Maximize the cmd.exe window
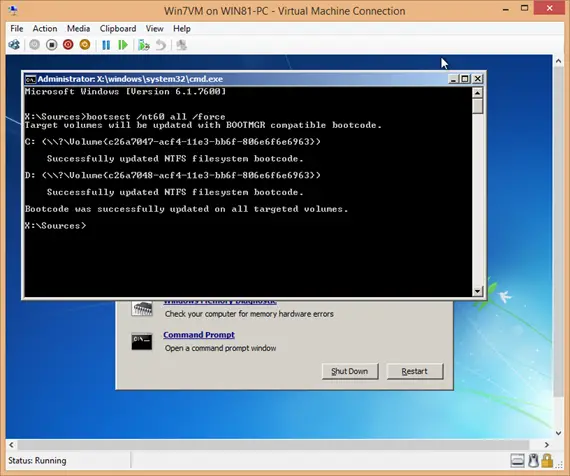 coord(465,79)
